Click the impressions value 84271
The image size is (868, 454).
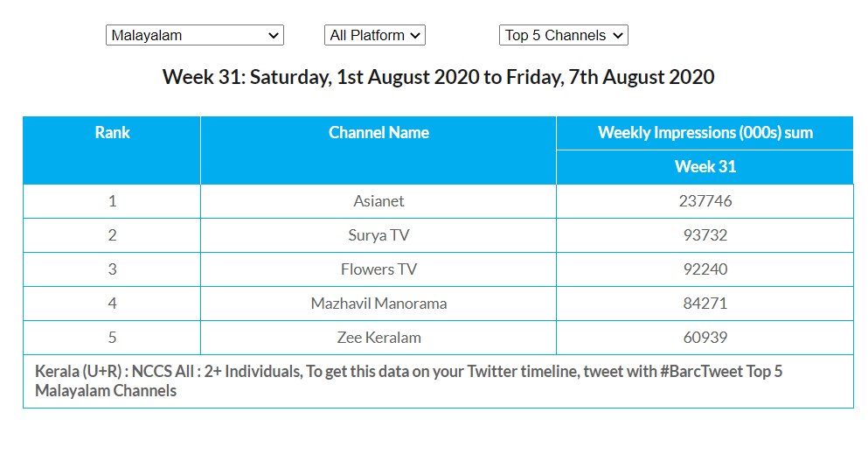pos(705,304)
